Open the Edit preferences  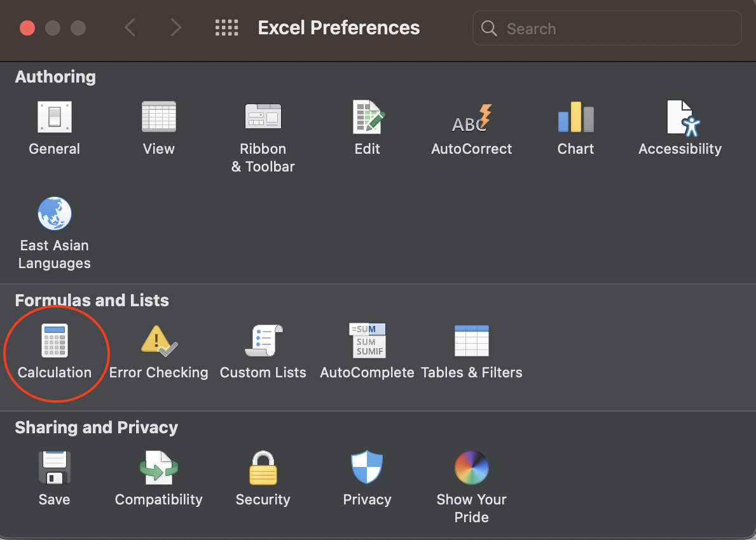pyautogui.click(x=368, y=118)
